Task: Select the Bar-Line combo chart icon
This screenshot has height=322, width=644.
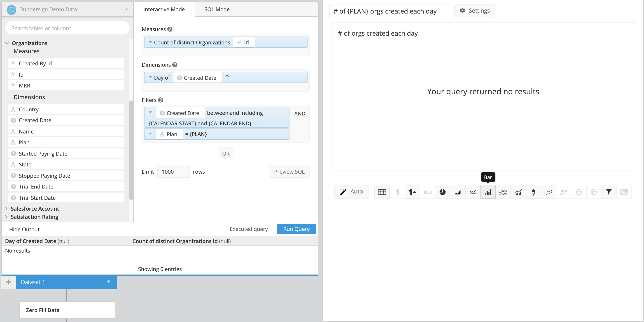Action: click(518, 192)
